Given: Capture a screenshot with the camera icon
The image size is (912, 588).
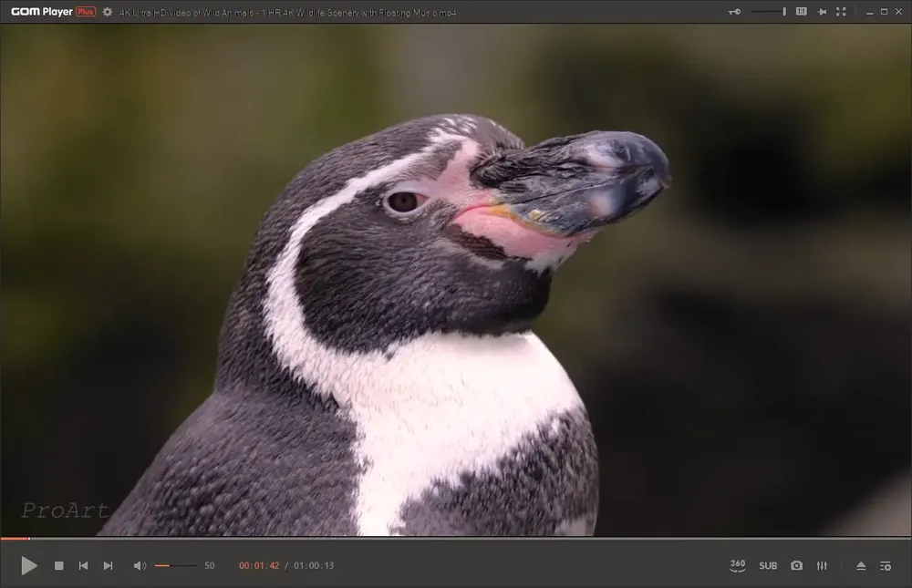Looking at the screenshot, I should click(x=796, y=565).
